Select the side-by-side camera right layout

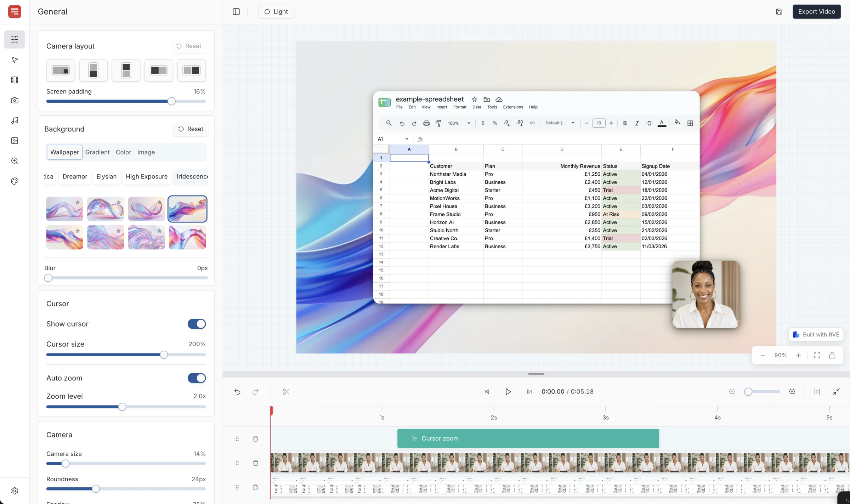coord(191,70)
